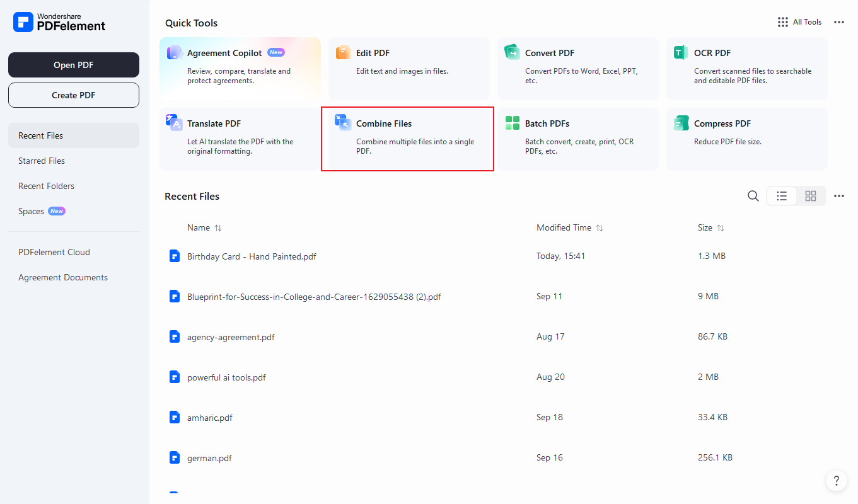Click PDF icon for Birthday Card file
The width and height of the screenshot is (858, 504).
click(175, 256)
